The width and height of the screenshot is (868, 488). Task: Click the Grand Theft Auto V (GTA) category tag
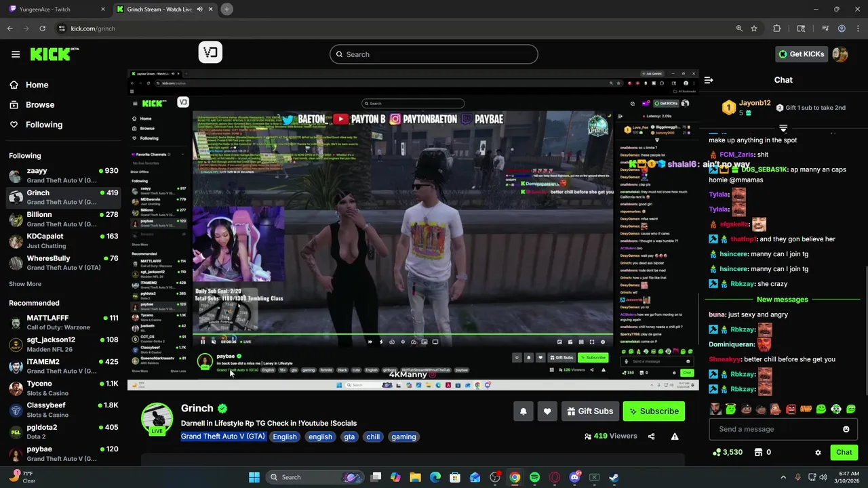[x=222, y=436]
